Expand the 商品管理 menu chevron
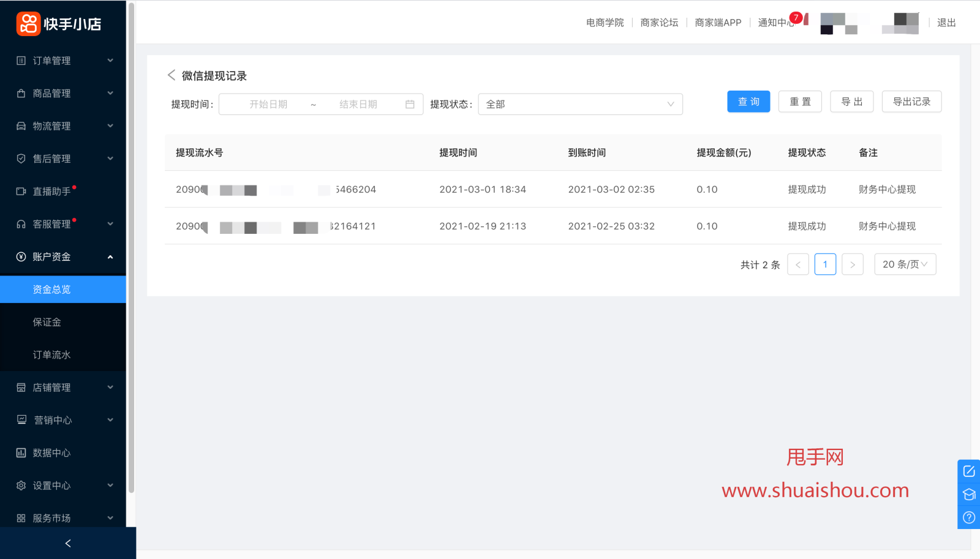The height and width of the screenshot is (559, 980). pyautogui.click(x=110, y=93)
